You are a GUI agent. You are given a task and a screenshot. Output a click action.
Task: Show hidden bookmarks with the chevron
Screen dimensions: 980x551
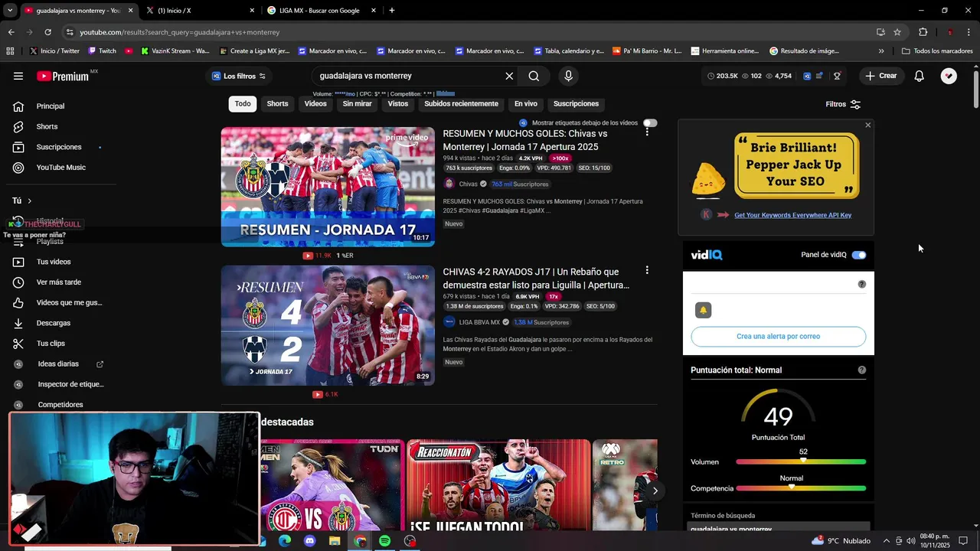coord(881,51)
